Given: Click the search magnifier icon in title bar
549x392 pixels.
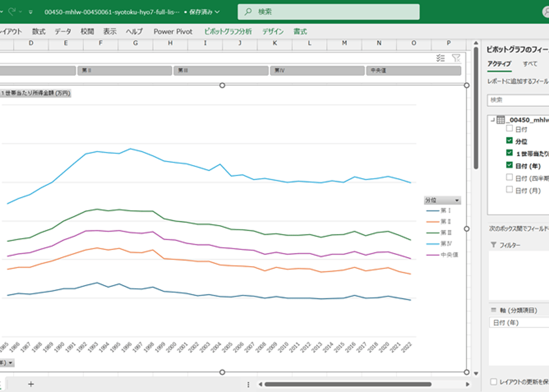Looking at the screenshot, I should [x=248, y=11].
